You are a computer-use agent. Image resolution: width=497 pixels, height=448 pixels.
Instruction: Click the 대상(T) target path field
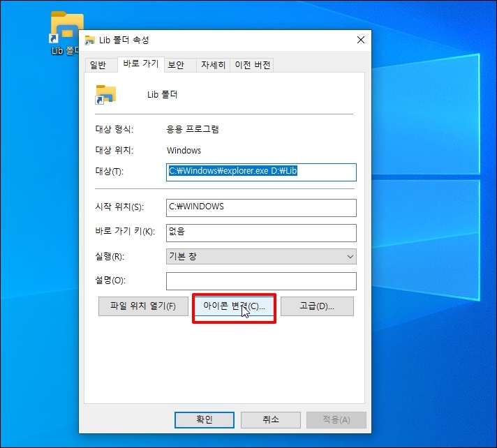point(261,172)
